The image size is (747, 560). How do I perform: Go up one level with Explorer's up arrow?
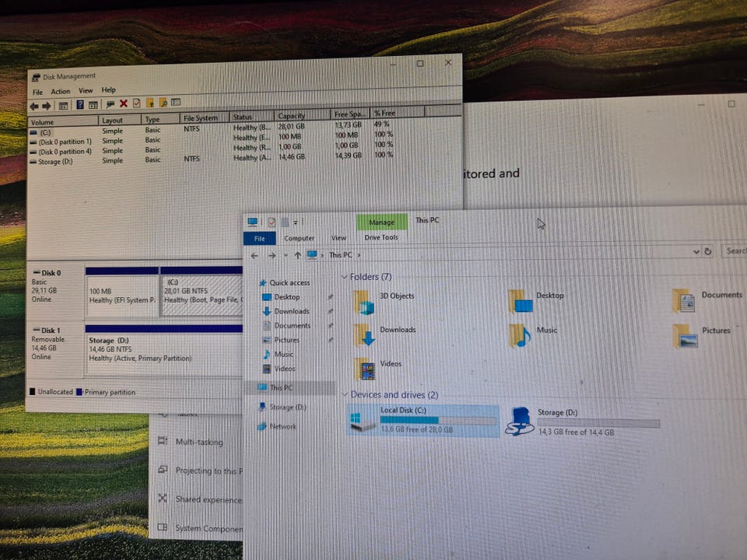tap(297, 255)
